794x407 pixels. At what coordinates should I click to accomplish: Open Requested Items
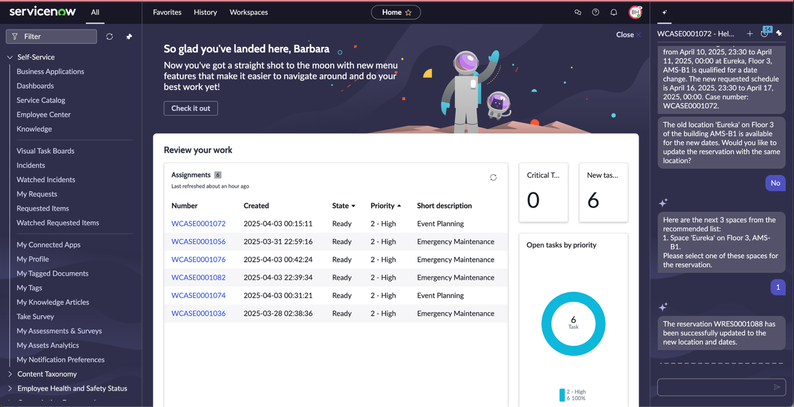43,209
